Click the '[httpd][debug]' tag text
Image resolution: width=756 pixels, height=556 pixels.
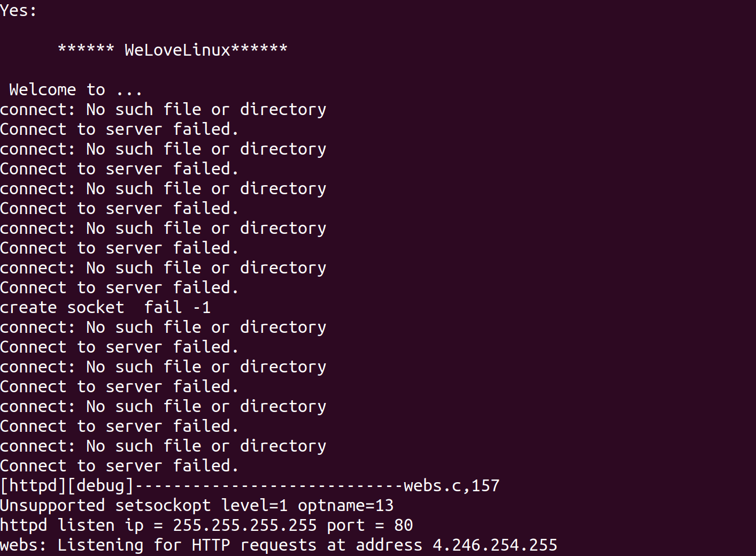(67, 485)
